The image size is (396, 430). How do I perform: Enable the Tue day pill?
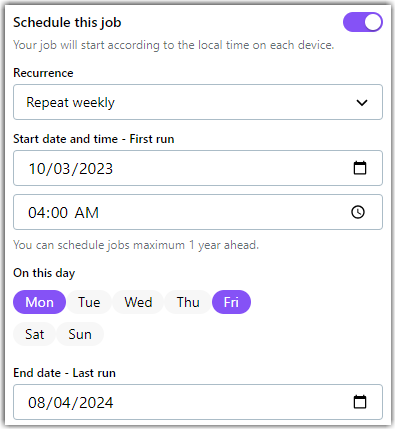tap(89, 302)
